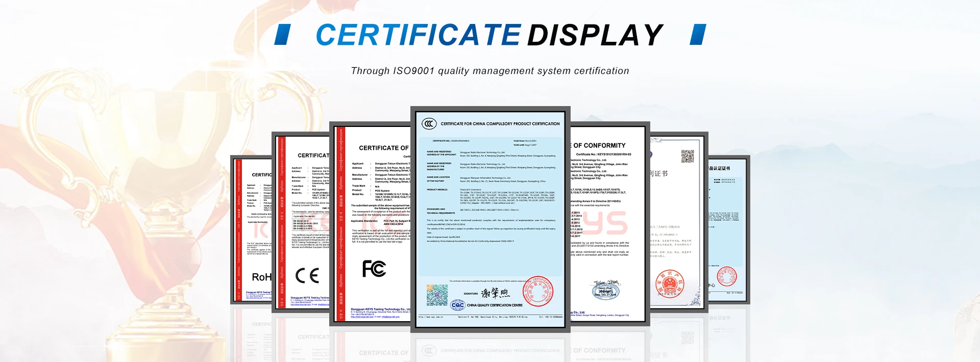
Task: Click 'CHINA QUALITY CERTIFICATION CENTRE' text
Action: coord(495,305)
